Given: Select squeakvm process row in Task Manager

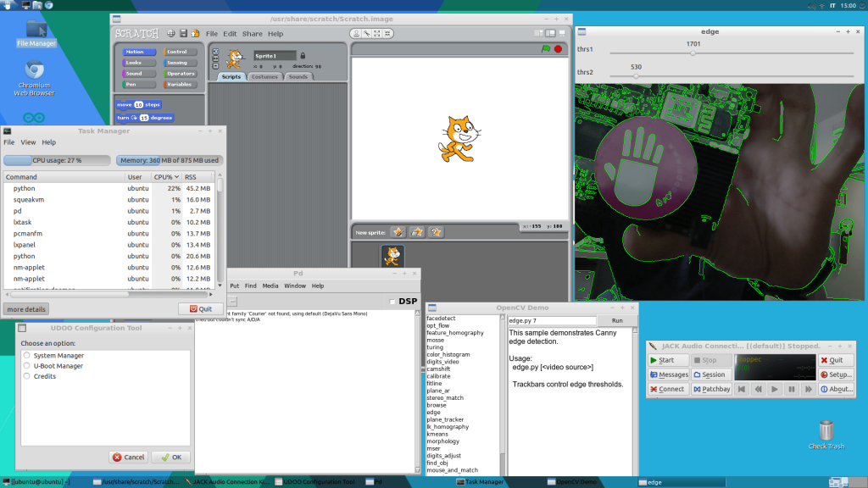Looking at the screenshot, I should (108, 200).
